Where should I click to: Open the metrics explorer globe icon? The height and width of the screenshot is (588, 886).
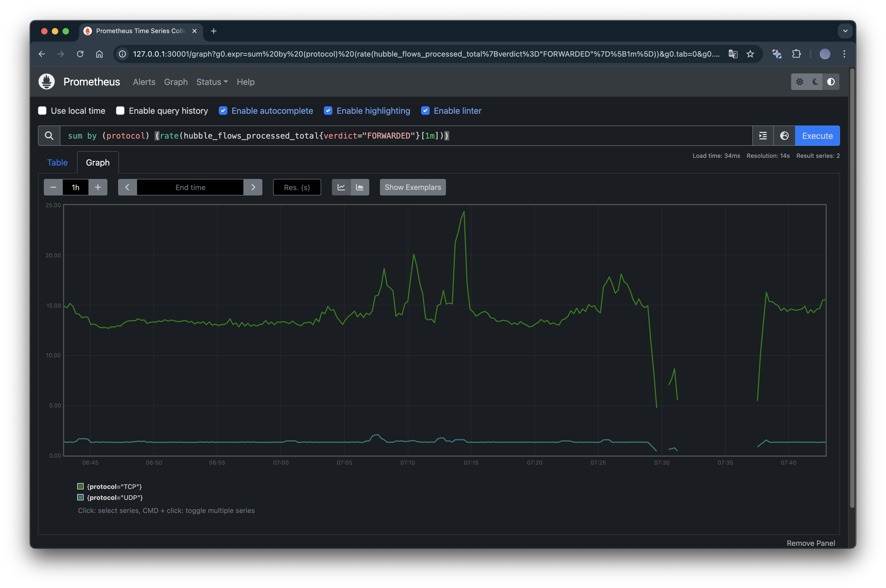click(x=784, y=136)
